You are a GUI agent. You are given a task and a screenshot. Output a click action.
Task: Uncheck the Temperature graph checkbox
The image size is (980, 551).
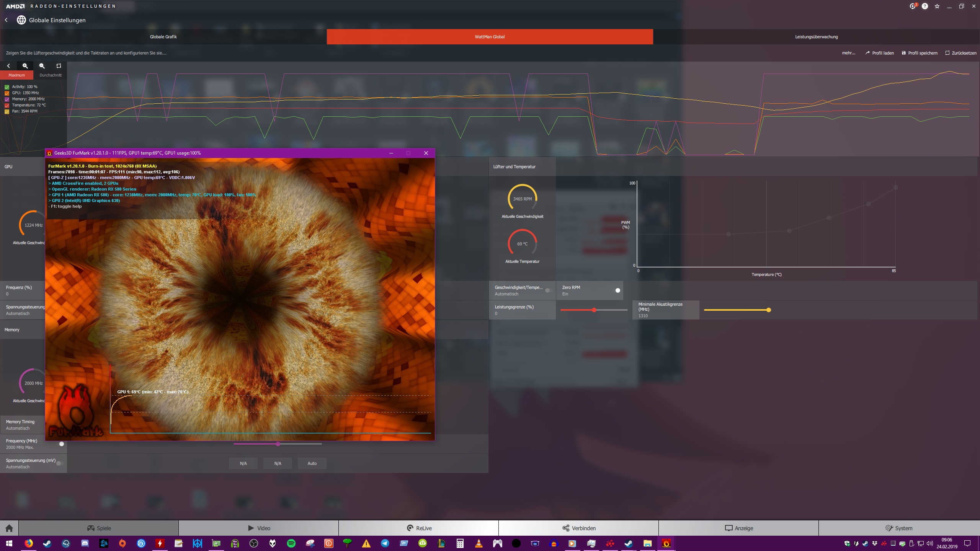click(x=7, y=105)
